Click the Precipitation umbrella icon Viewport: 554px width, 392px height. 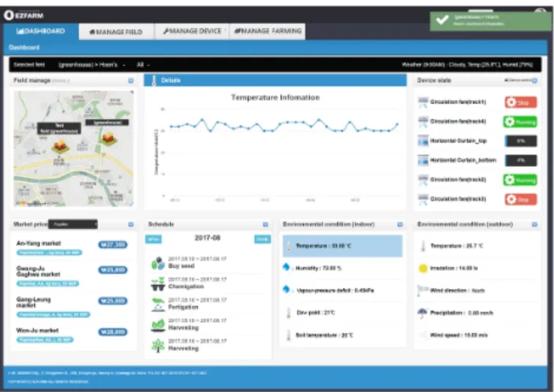click(423, 312)
